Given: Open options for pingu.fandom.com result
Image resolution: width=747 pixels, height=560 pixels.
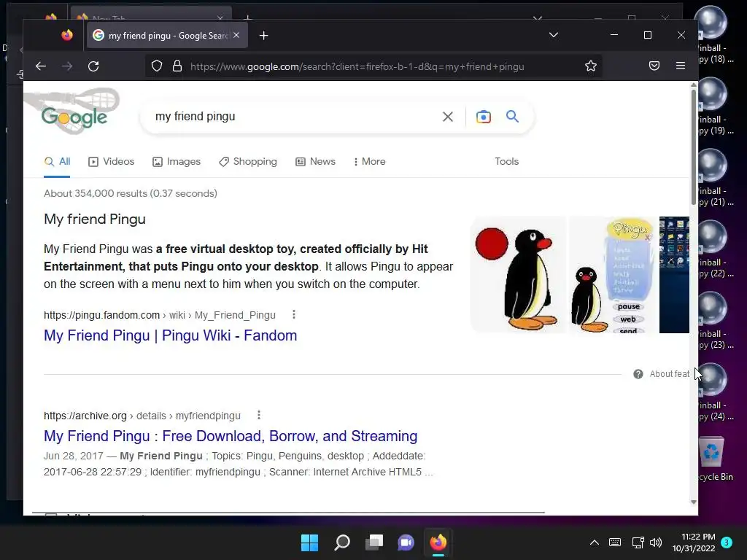Looking at the screenshot, I should click(294, 315).
